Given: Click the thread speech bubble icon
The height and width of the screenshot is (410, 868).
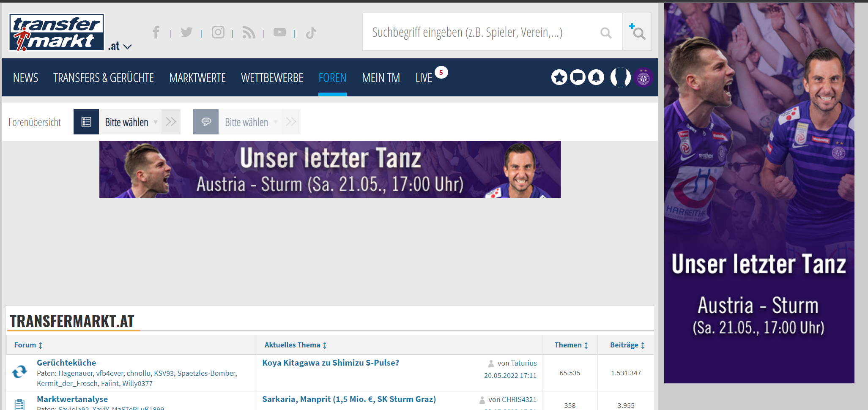Looking at the screenshot, I should click(x=206, y=122).
